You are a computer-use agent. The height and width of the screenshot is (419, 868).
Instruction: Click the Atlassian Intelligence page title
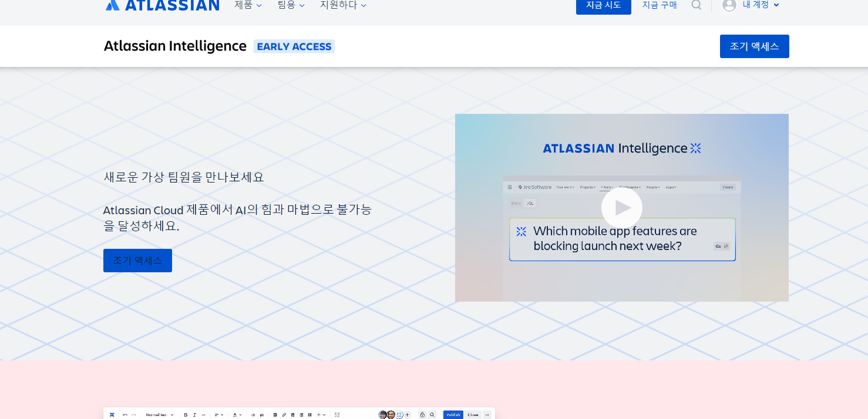(x=175, y=46)
